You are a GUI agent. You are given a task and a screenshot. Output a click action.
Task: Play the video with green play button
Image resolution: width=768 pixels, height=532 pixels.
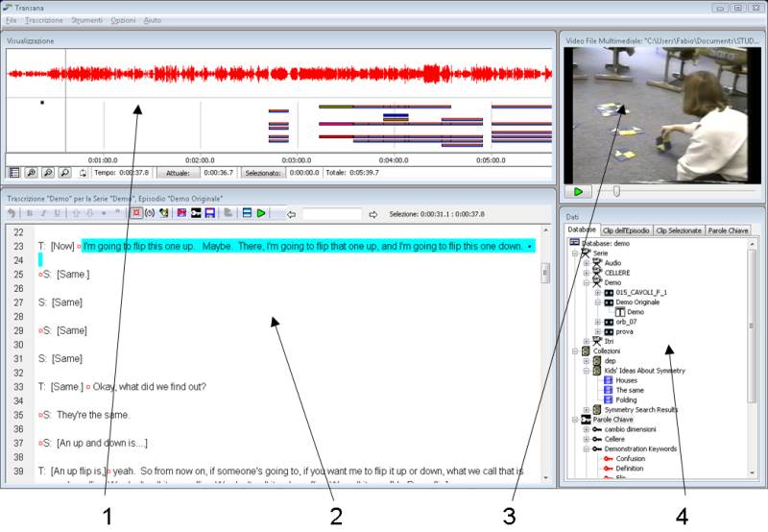pos(579,191)
